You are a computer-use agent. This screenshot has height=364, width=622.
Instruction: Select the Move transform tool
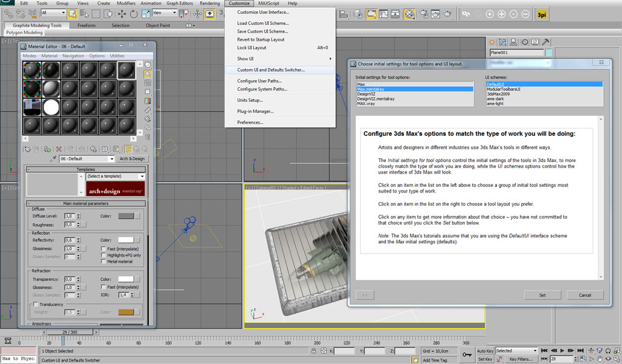click(121, 15)
